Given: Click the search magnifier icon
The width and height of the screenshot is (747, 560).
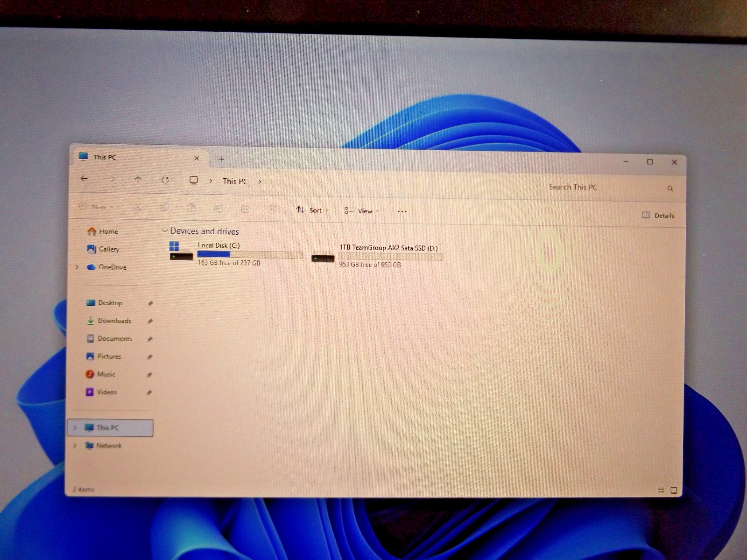Looking at the screenshot, I should tap(670, 189).
